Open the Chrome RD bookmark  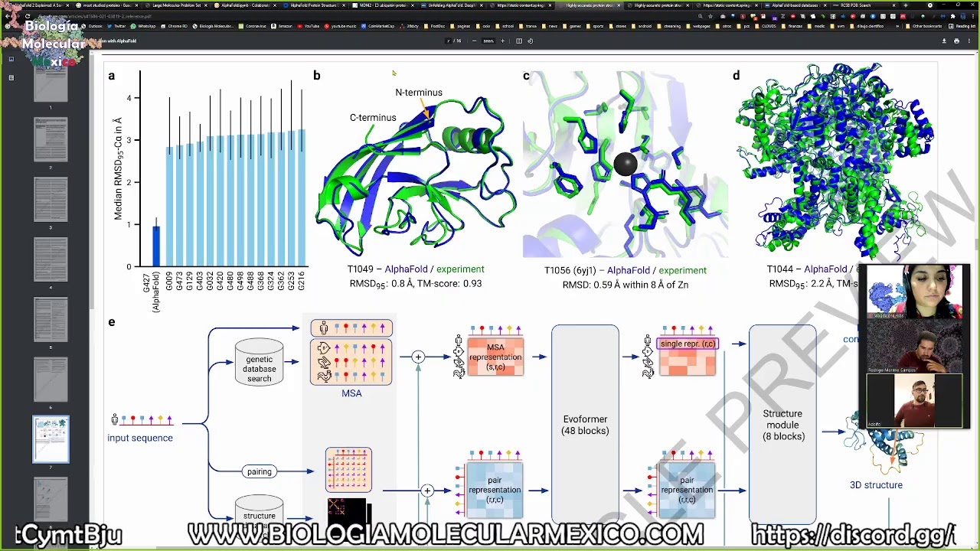click(175, 26)
